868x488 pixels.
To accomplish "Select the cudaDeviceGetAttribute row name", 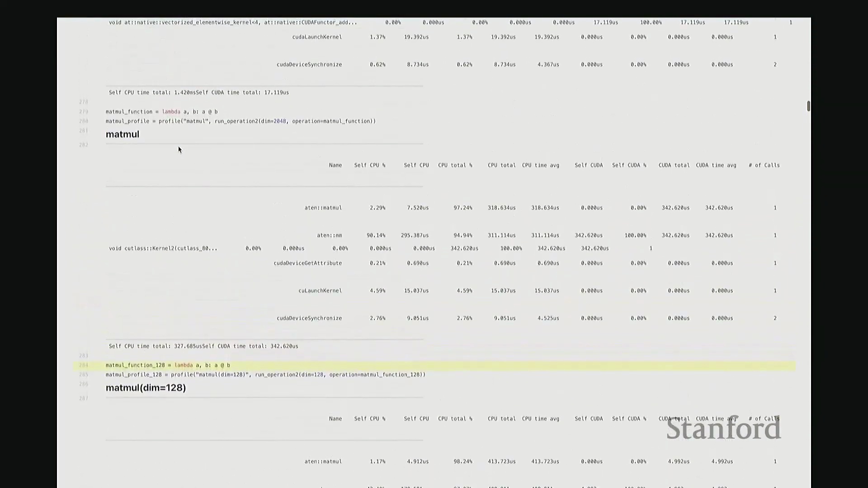I will coord(307,263).
